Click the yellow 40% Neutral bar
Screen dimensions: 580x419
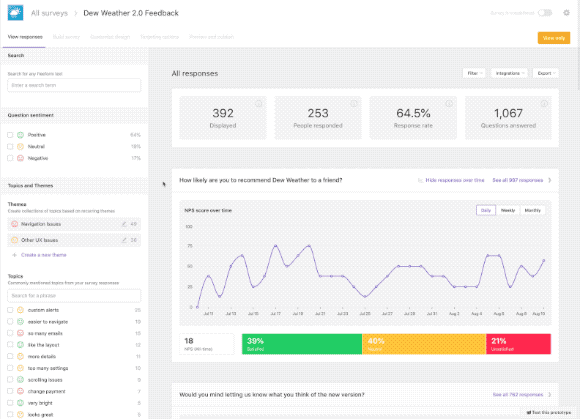(424, 344)
